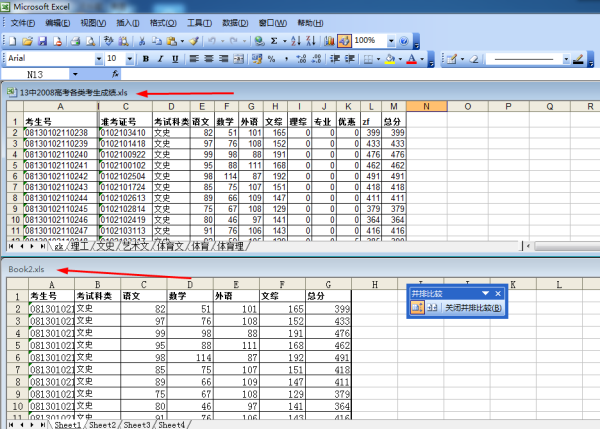This screenshot has height=429, width=600.
Task: Click the Excel Help question mark icon
Action: (x=405, y=41)
